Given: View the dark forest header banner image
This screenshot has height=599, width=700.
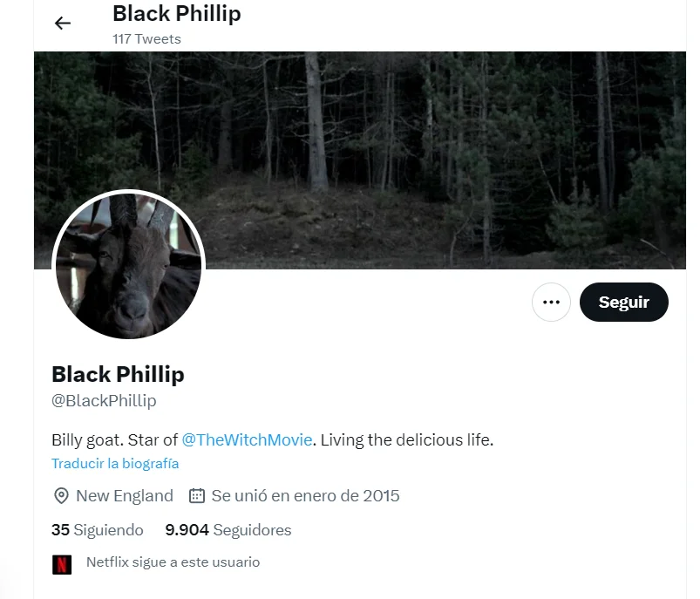Looking at the screenshot, I should coord(360,160).
